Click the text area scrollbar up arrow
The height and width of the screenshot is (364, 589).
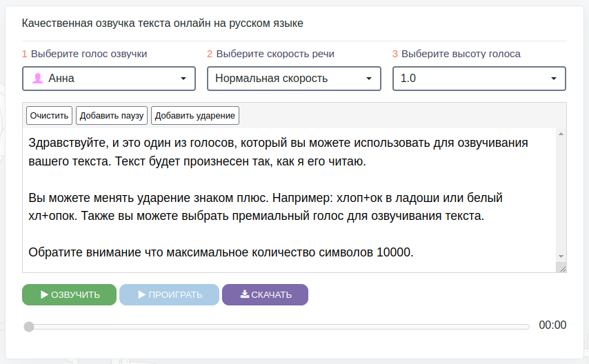pos(561,134)
